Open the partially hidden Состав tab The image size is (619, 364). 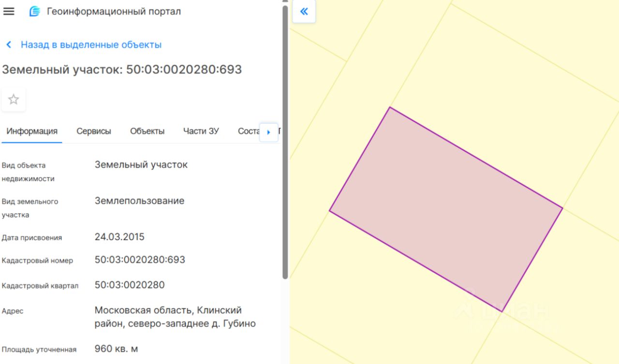(248, 131)
